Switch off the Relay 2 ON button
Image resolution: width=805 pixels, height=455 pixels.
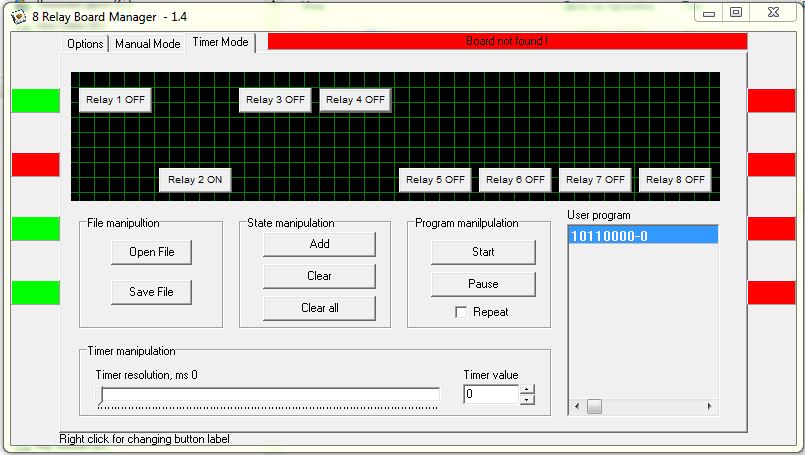195,180
